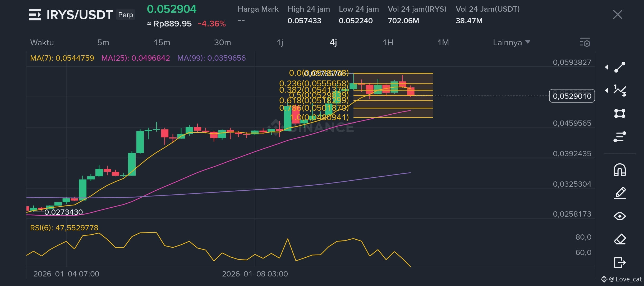
Task: Select the 1j timeframe
Action: pyautogui.click(x=280, y=42)
